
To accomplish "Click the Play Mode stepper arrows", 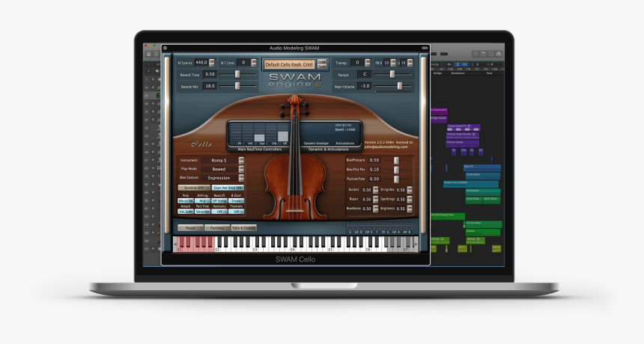I will click(241, 169).
